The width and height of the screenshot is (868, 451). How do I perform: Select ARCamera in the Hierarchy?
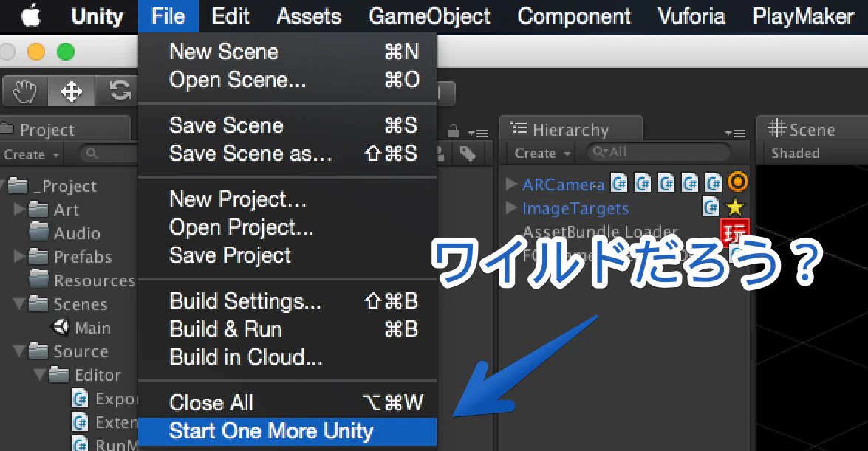point(563,185)
